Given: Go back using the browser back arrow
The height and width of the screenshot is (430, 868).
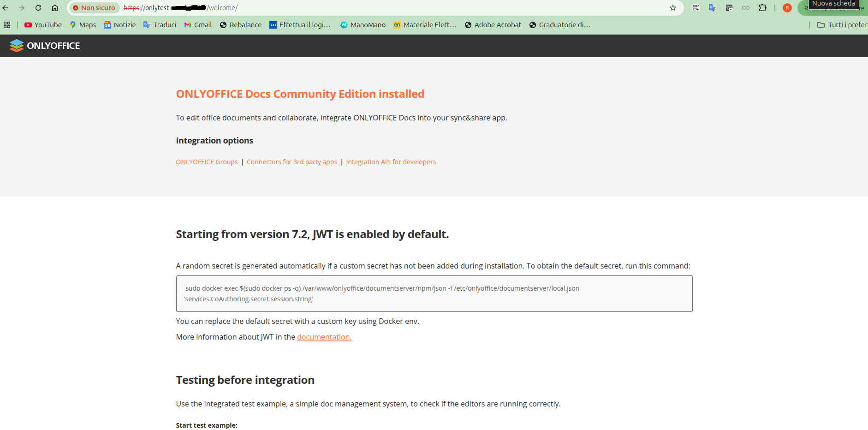Looking at the screenshot, I should (6, 8).
